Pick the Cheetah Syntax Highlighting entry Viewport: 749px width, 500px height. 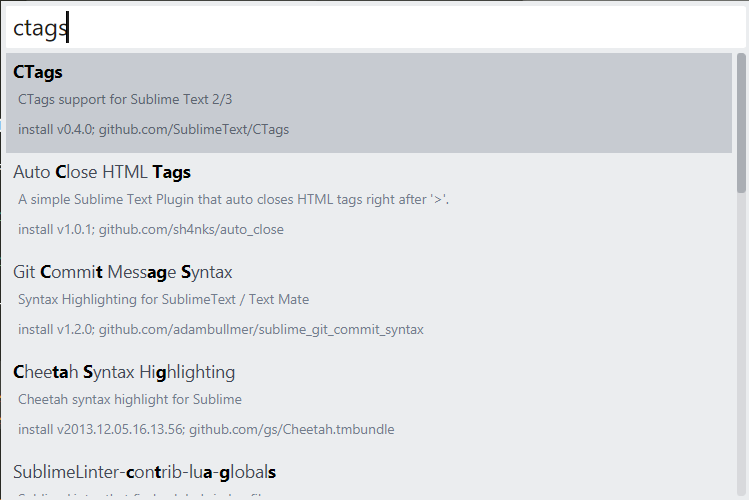click(124, 372)
